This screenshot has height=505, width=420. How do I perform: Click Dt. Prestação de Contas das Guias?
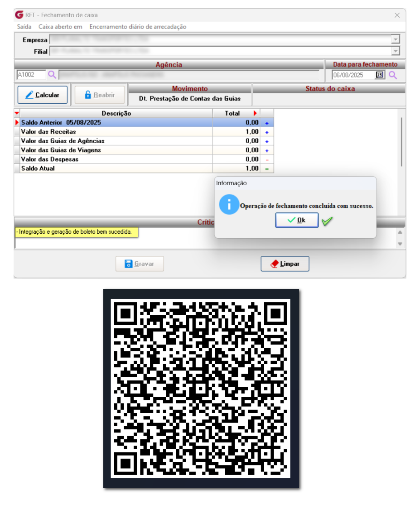[190, 99]
